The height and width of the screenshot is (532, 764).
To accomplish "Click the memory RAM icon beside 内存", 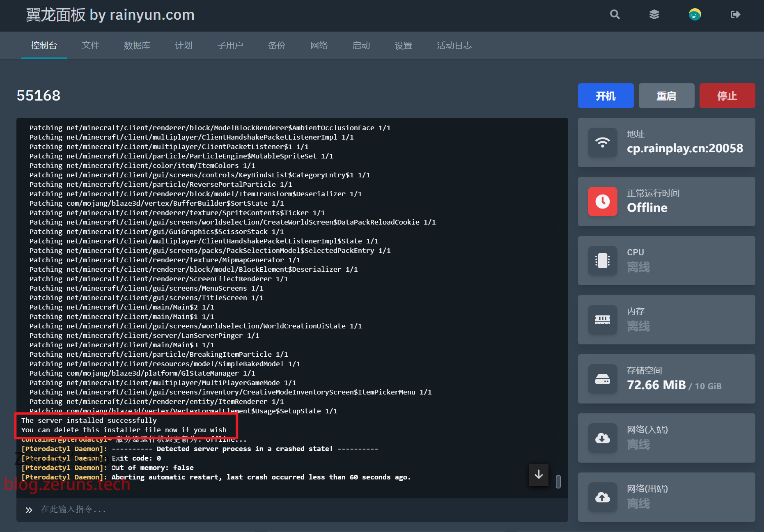I will [603, 320].
